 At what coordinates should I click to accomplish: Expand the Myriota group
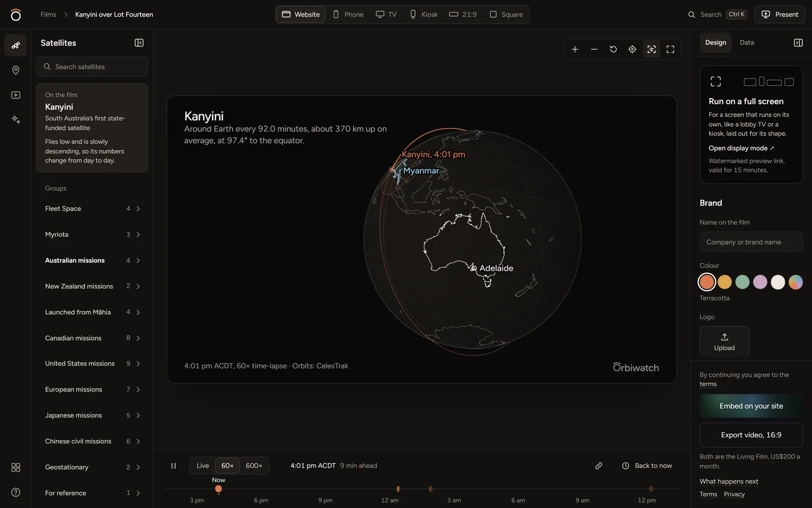(x=92, y=235)
